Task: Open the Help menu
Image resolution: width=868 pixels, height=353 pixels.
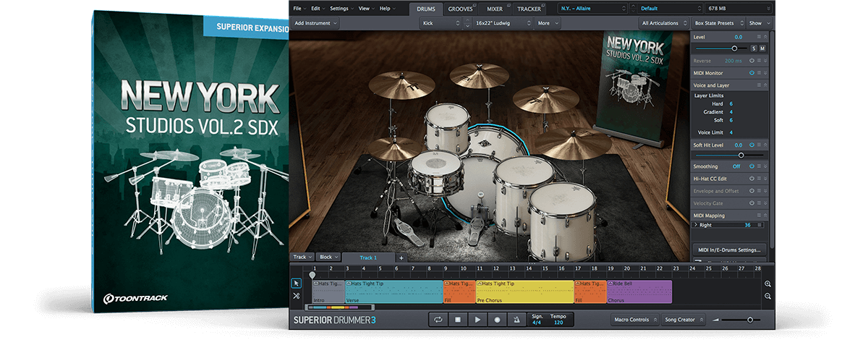Action: [387, 9]
